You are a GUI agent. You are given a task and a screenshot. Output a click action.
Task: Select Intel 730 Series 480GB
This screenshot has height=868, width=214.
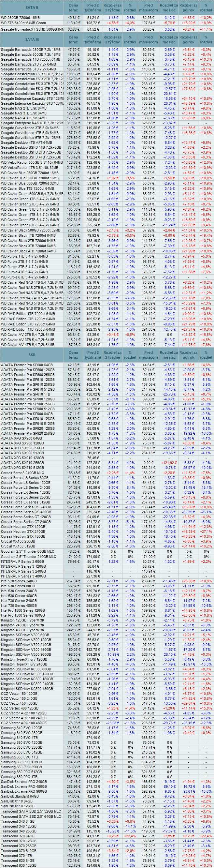click(x=19, y=605)
